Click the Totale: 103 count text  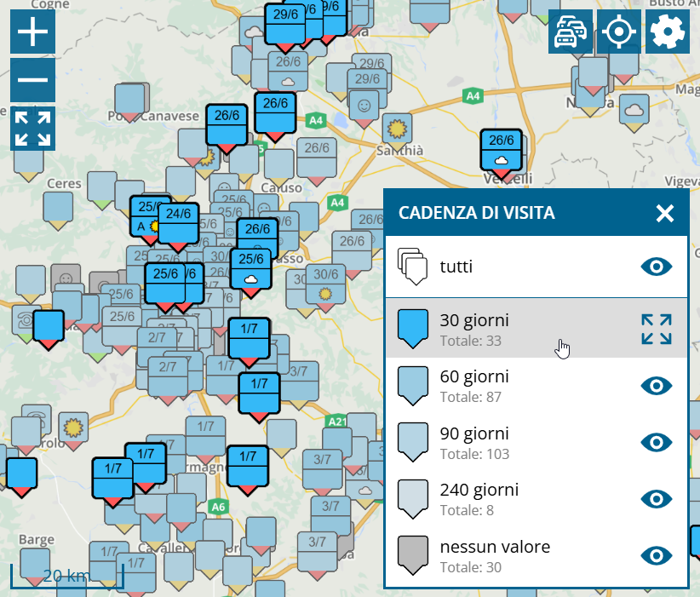pos(474,454)
